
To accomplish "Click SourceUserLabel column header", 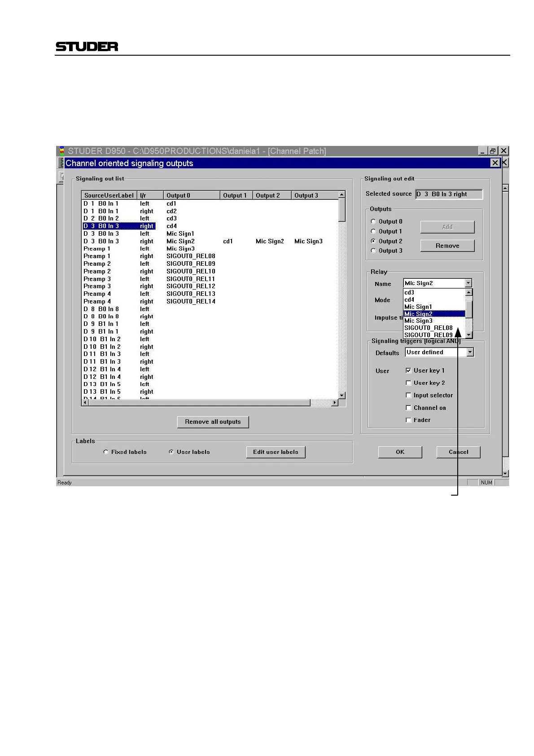I will point(109,195).
